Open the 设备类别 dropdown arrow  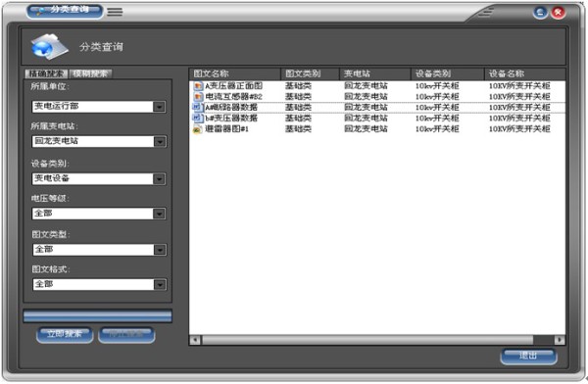160,179
